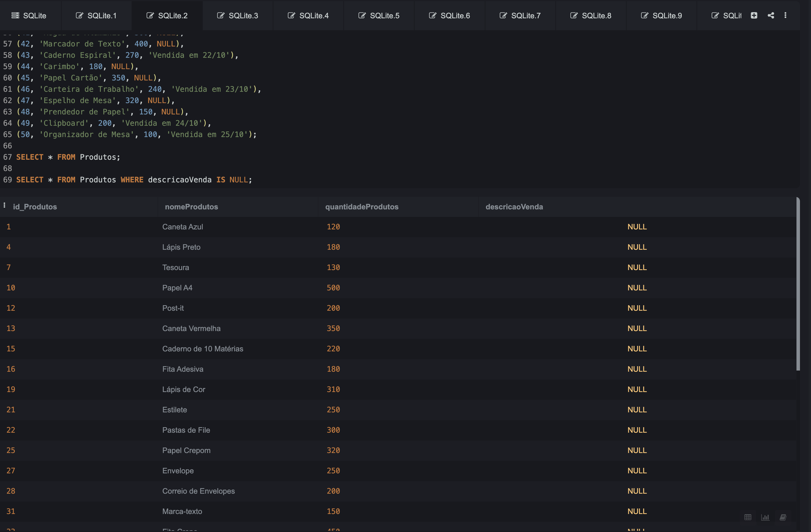Viewport: 811px width, 532px height.
Task: Click the 'Caneta Azul' cell
Action: [x=182, y=227]
